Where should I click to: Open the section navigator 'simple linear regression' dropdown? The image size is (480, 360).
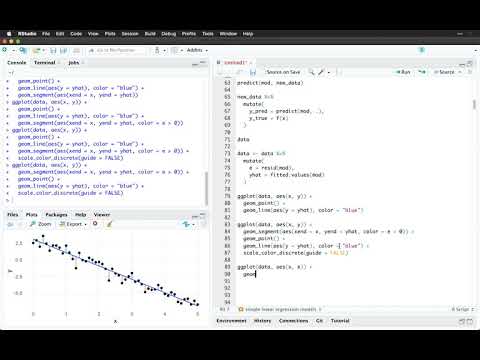coord(280,309)
